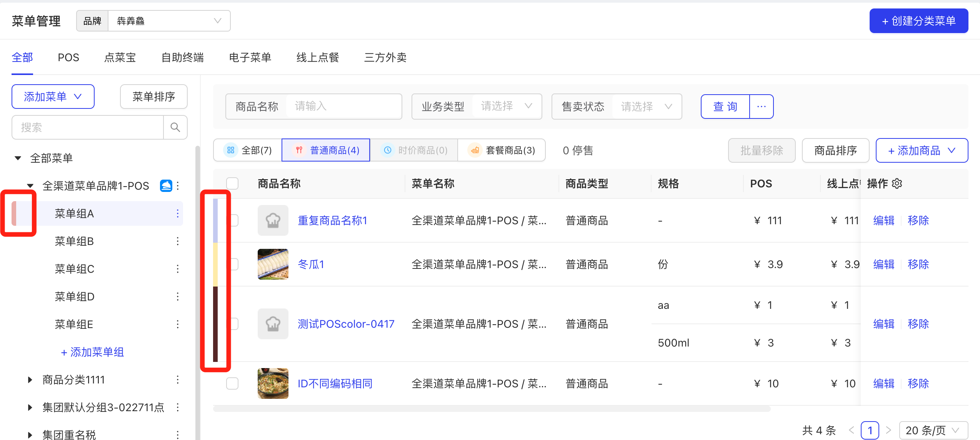
Task: Open column settings gear beside 操作
Action: pos(897,183)
